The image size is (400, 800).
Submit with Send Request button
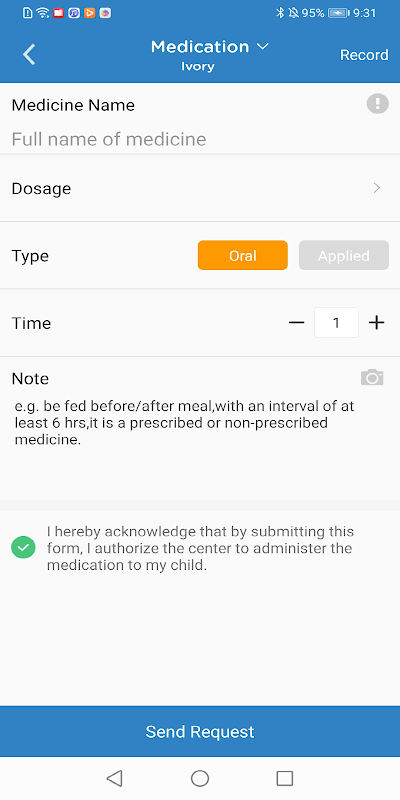point(200,731)
